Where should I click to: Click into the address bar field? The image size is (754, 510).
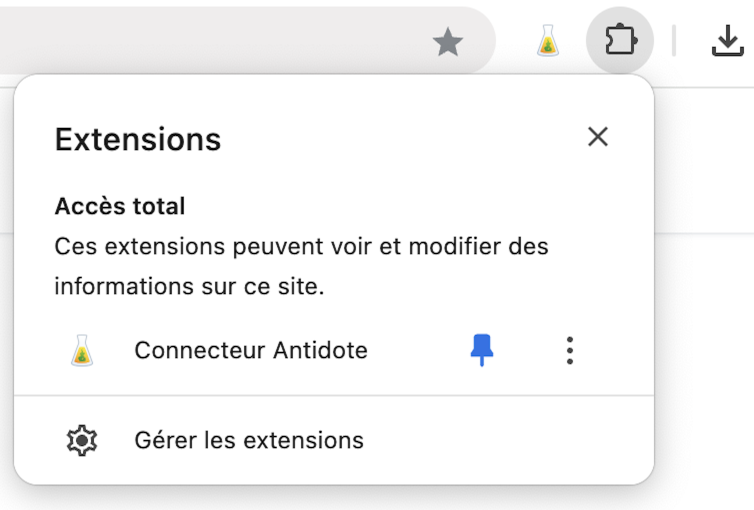200,41
